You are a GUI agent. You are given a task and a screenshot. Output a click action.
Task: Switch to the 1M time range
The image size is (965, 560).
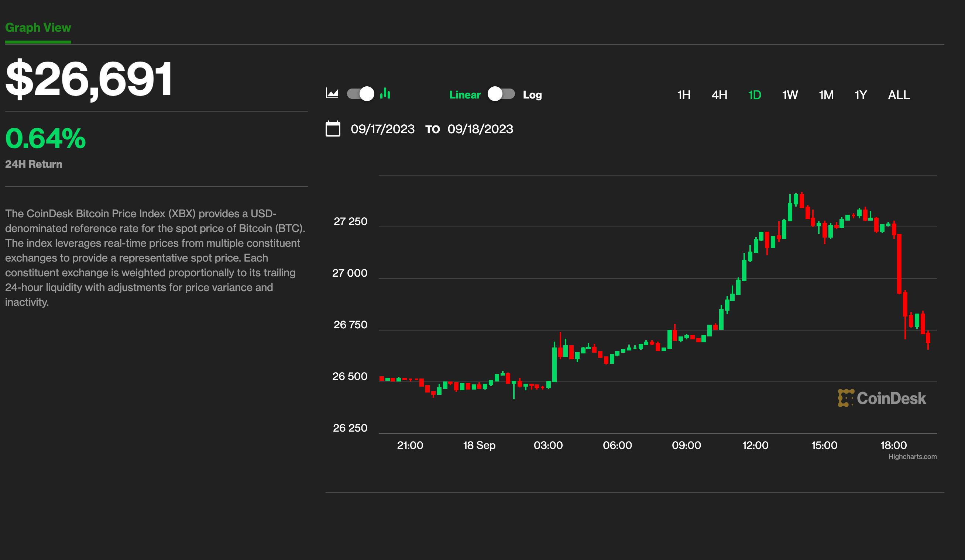click(x=826, y=95)
